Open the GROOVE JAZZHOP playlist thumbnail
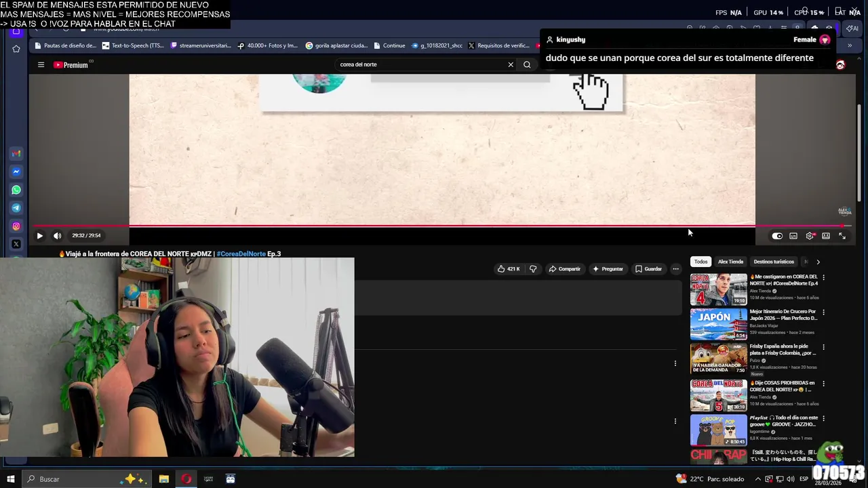This screenshot has width=868, height=488. point(718,430)
